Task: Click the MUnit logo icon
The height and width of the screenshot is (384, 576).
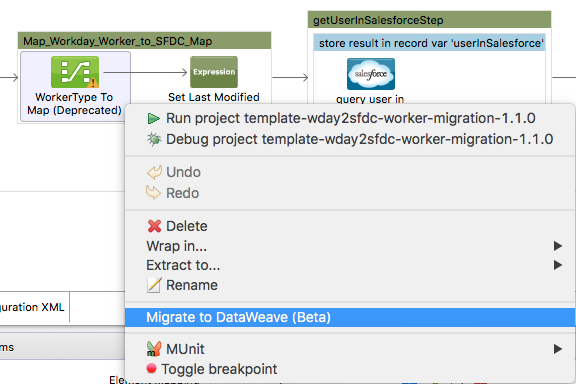Action: [x=154, y=349]
